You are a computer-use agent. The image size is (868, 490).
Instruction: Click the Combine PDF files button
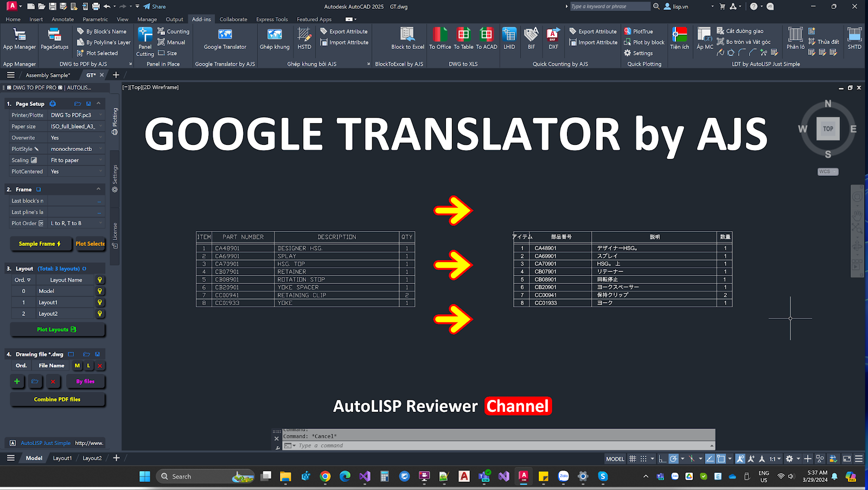(x=57, y=399)
